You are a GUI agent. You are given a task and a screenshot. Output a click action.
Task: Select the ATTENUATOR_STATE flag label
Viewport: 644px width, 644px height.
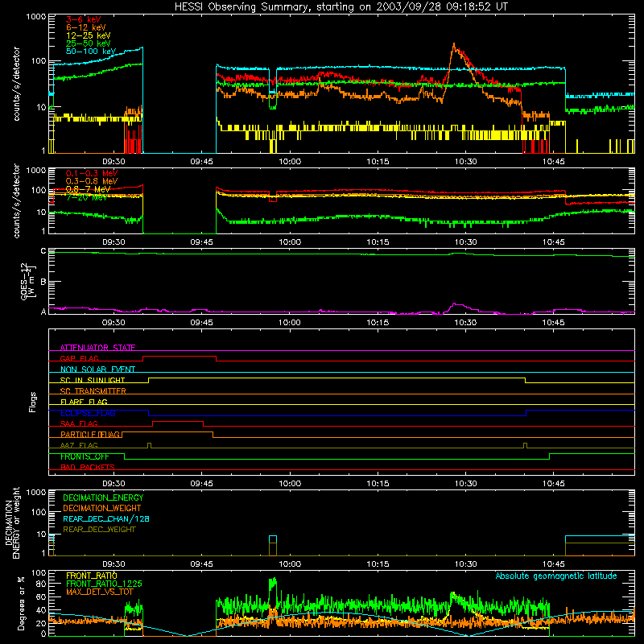pos(97,348)
